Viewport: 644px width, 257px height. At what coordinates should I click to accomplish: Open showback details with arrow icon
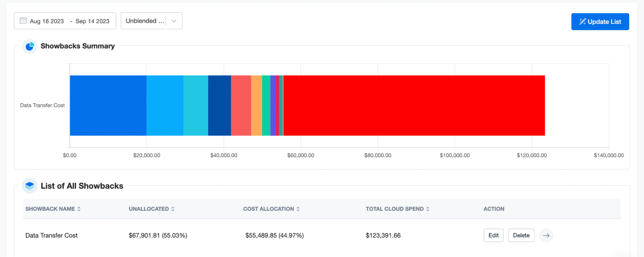click(546, 235)
